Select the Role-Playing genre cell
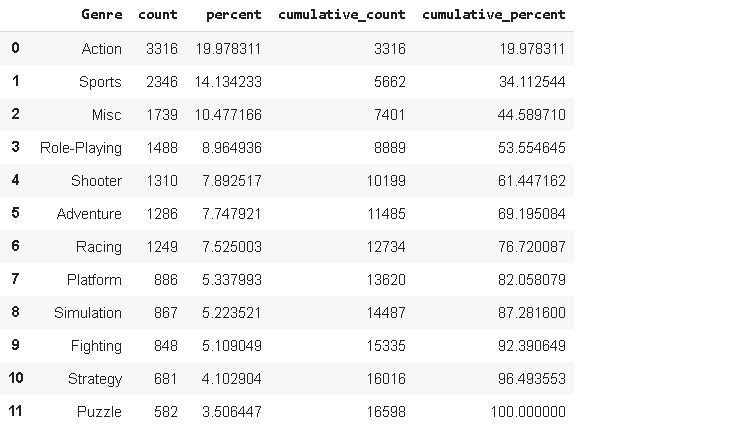Image resolution: width=747 pixels, height=432 pixels. point(81,148)
